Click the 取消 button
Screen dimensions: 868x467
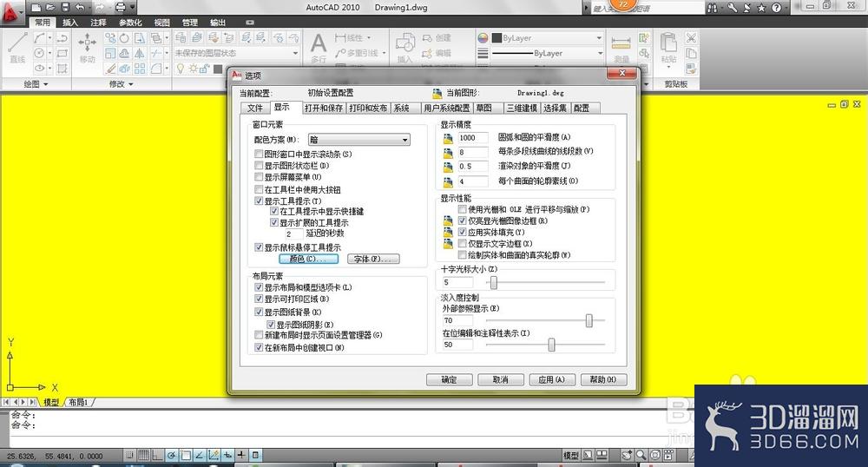(501, 379)
